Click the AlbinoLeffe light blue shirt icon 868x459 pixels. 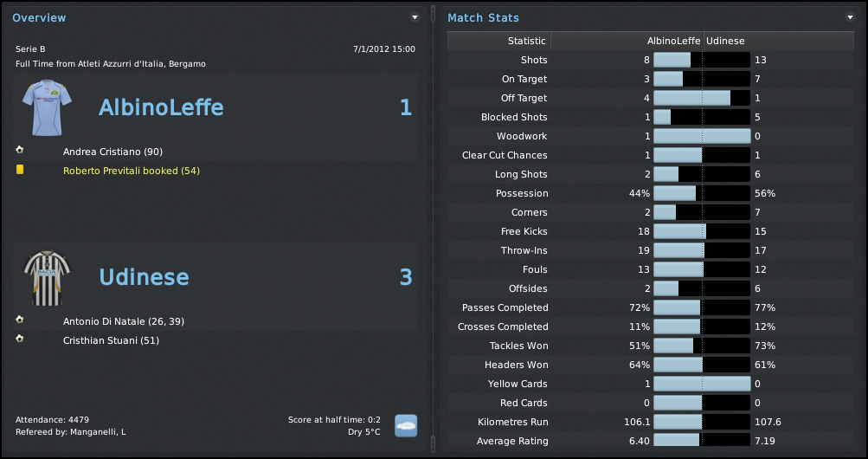46,108
